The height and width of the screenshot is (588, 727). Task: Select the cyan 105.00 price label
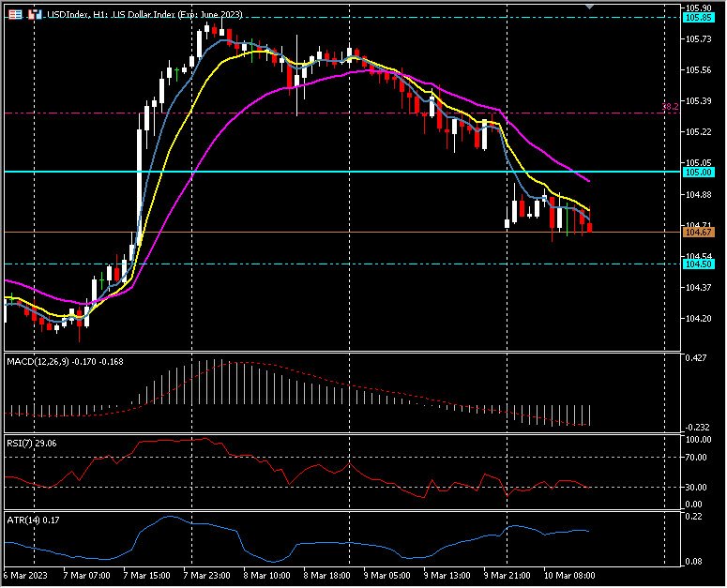click(x=697, y=172)
